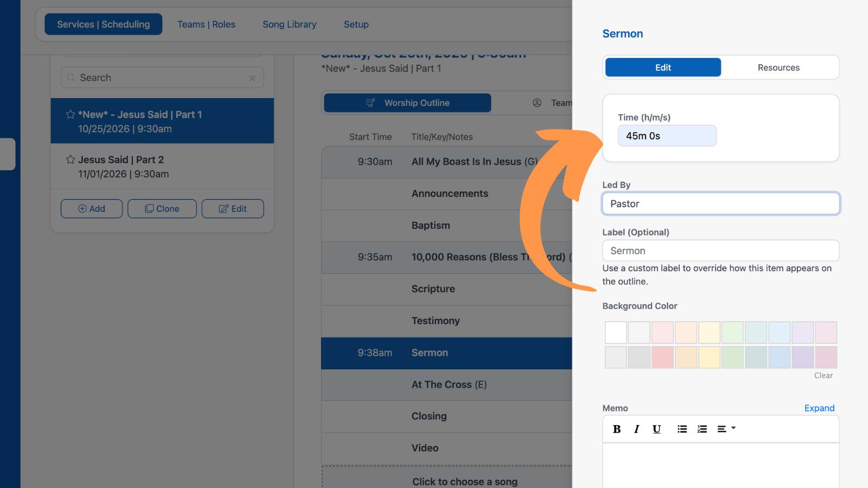Click the search magnifier icon
Image resolution: width=868 pixels, height=488 pixels.
[71, 78]
